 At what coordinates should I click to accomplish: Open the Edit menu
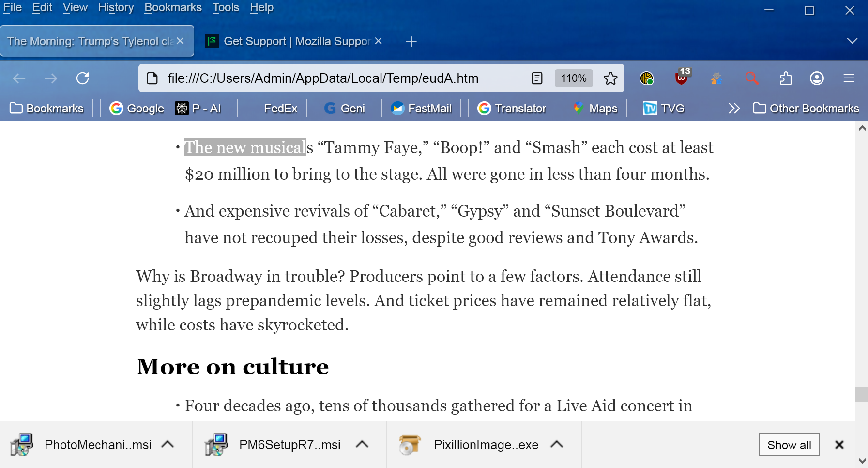43,8
